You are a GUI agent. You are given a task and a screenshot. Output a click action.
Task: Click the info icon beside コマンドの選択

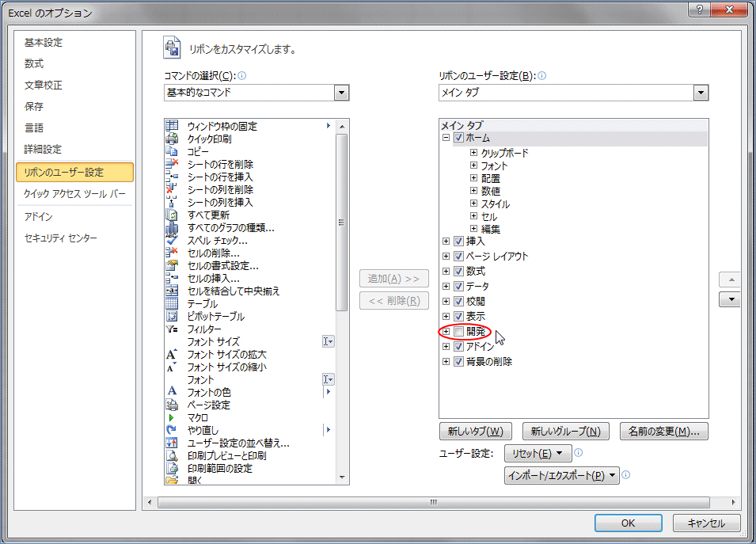(x=242, y=75)
